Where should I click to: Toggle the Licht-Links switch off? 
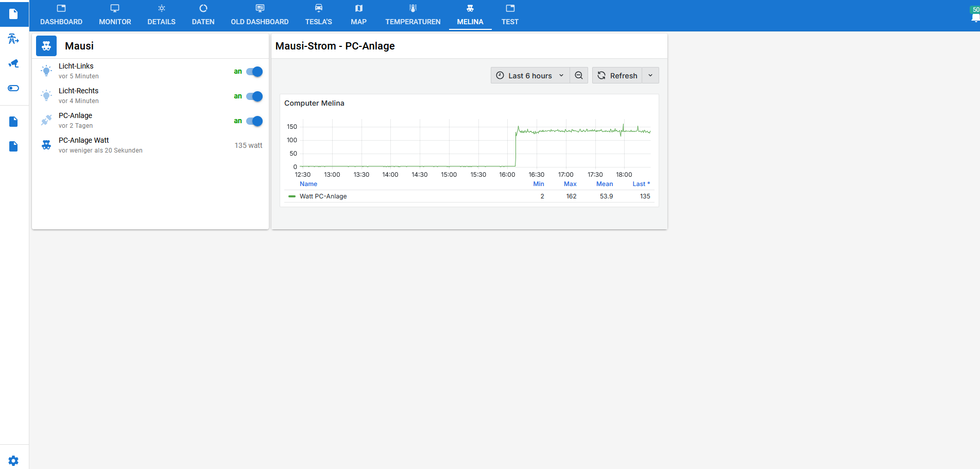[254, 72]
